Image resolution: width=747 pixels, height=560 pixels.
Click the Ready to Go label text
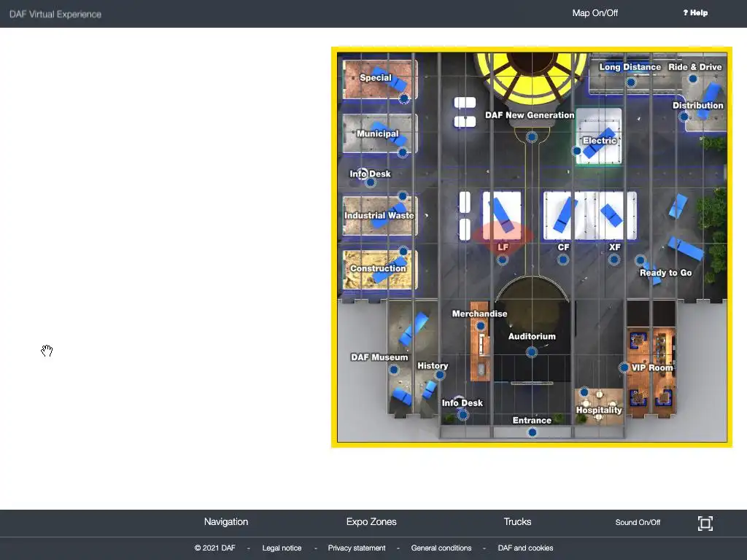(665, 273)
